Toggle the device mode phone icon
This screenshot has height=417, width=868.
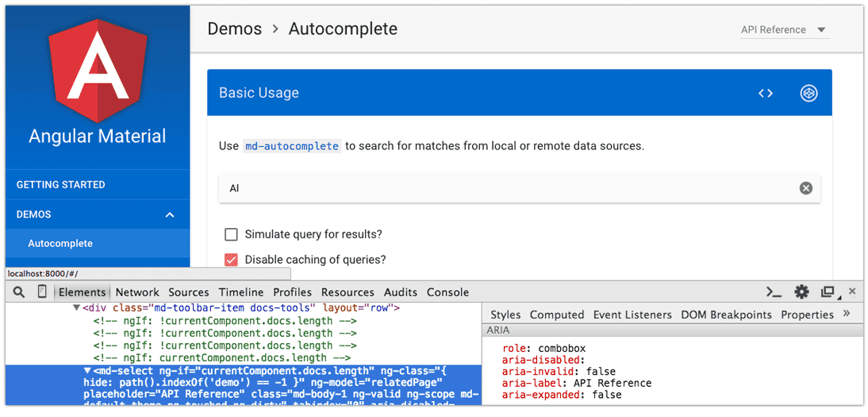[x=42, y=292]
